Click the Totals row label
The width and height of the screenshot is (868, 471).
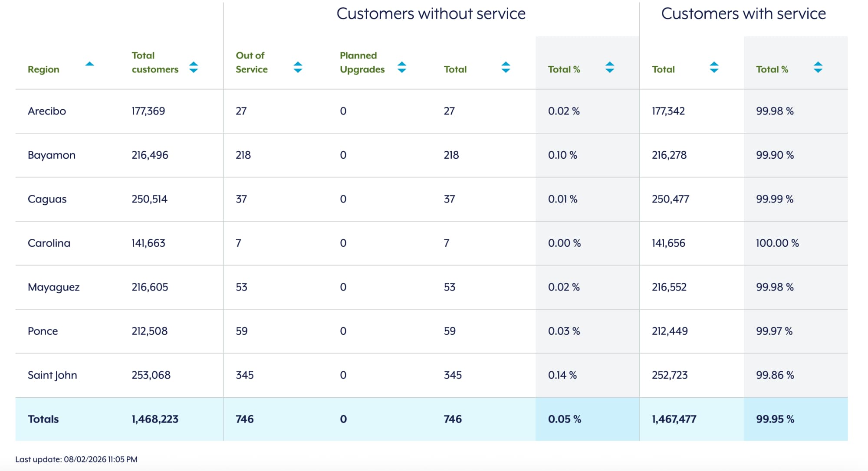43,419
